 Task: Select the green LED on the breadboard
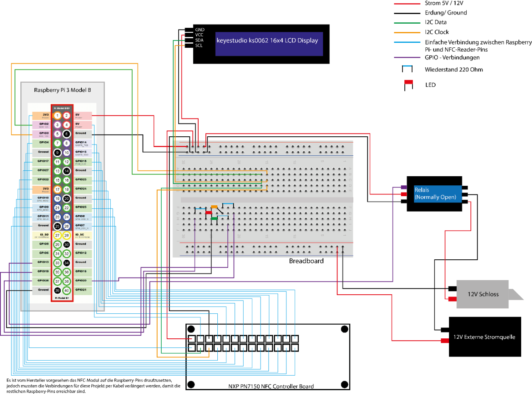pyautogui.click(x=214, y=218)
